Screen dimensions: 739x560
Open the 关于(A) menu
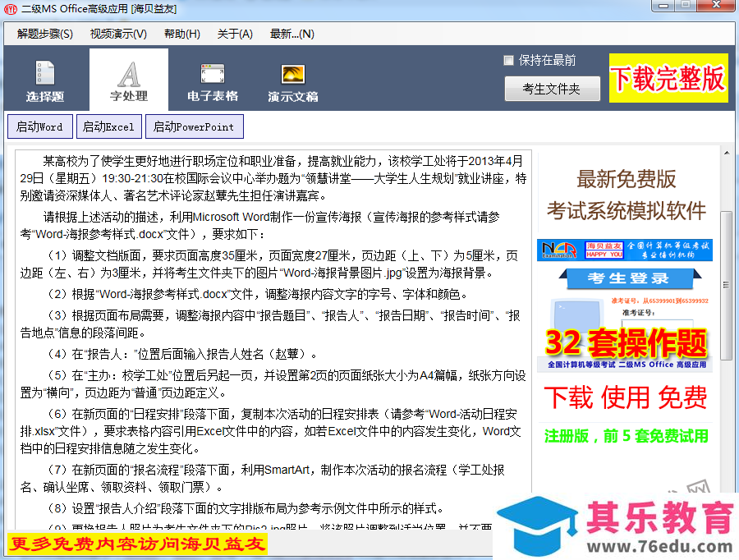(x=235, y=34)
